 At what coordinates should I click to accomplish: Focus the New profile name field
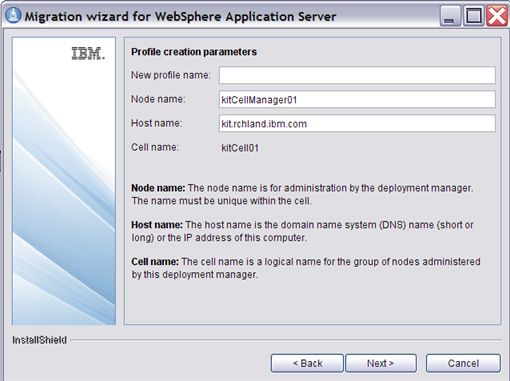tap(357, 75)
